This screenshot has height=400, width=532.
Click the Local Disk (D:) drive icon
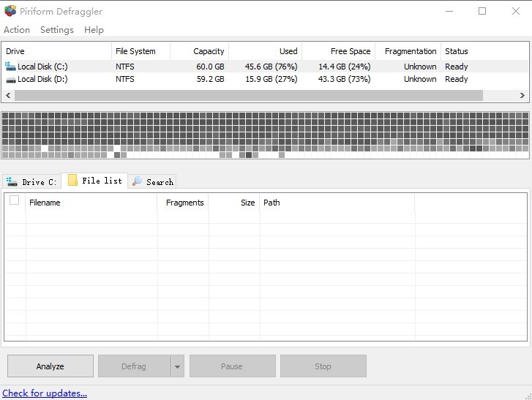point(11,80)
